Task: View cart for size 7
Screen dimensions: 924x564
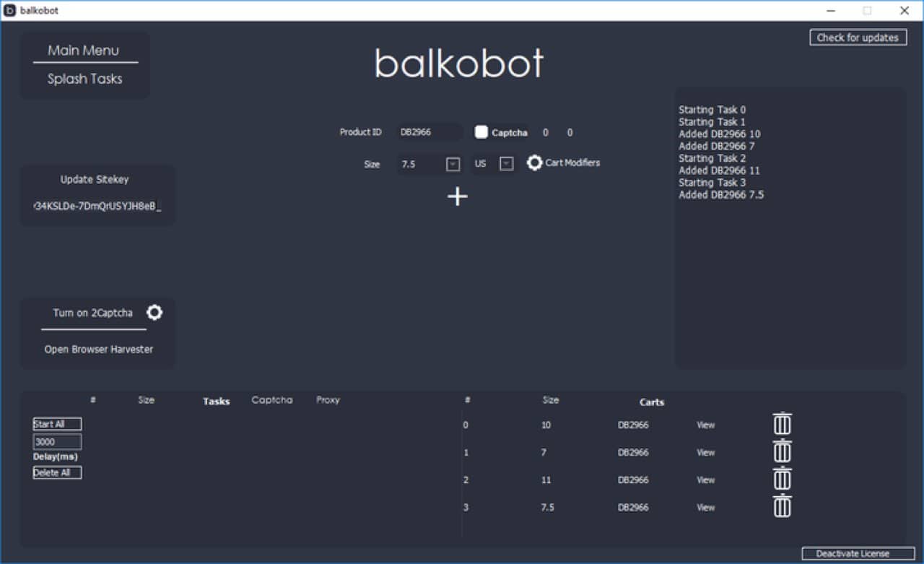Action: coord(706,452)
